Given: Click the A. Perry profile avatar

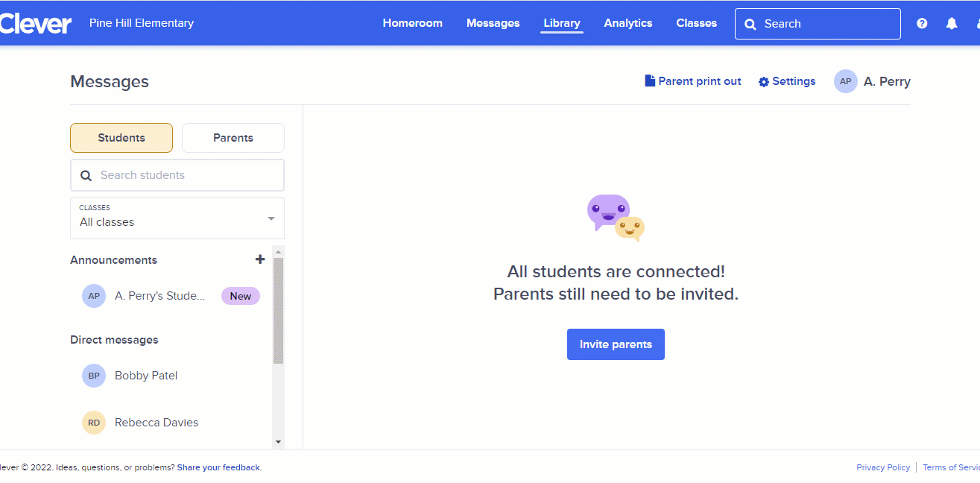Looking at the screenshot, I should (846, 81).
